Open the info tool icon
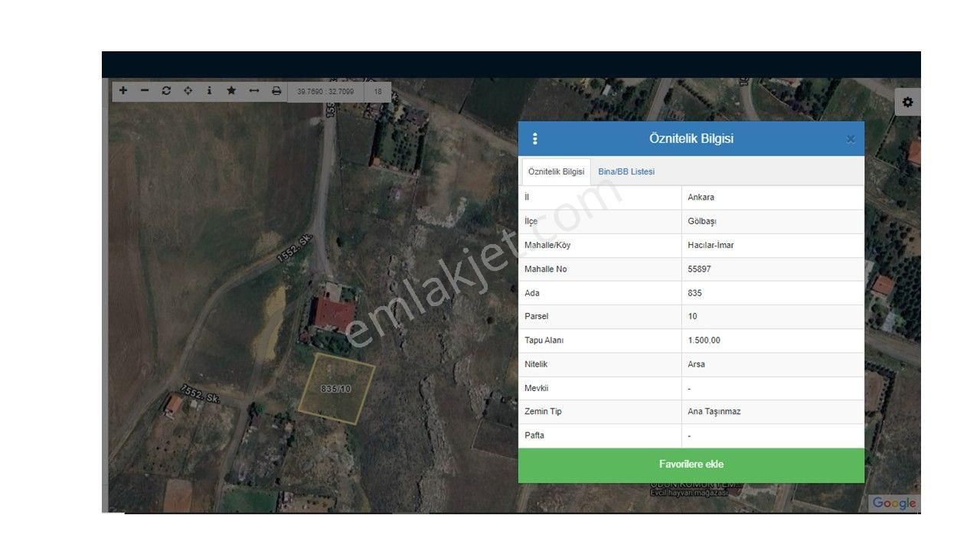Viewport: 980px width, 551px height. coord(209,91)
